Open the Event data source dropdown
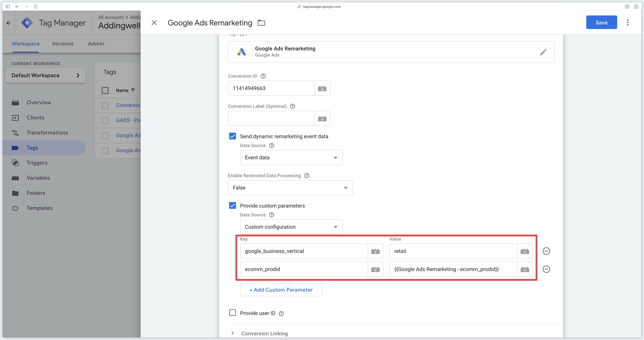This screenshot has height=340, width=644. (291, 158)
